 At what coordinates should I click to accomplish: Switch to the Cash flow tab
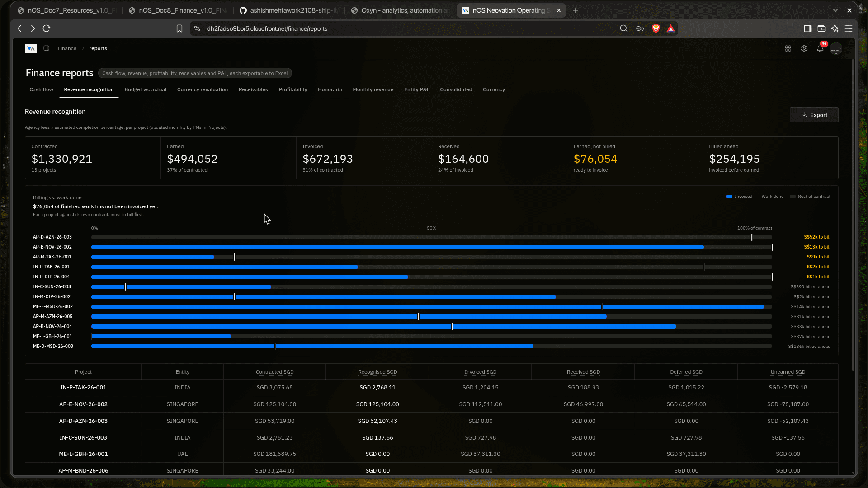click(41, 89)
